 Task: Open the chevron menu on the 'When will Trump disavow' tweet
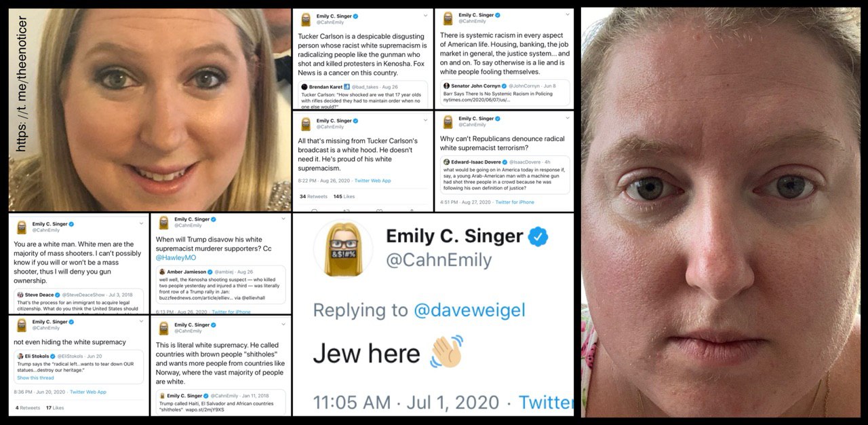pos(283,220)
